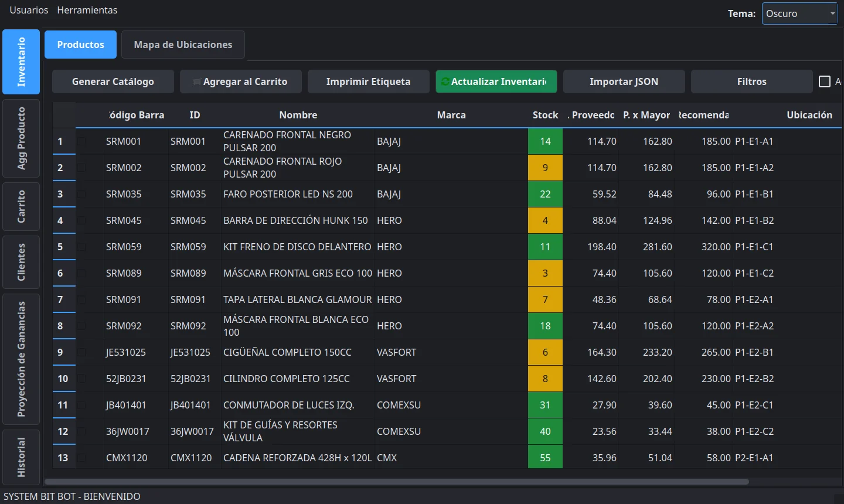Open the Agg Producto side tab
The height and width of the screenshot is (504, 844).
21,138
